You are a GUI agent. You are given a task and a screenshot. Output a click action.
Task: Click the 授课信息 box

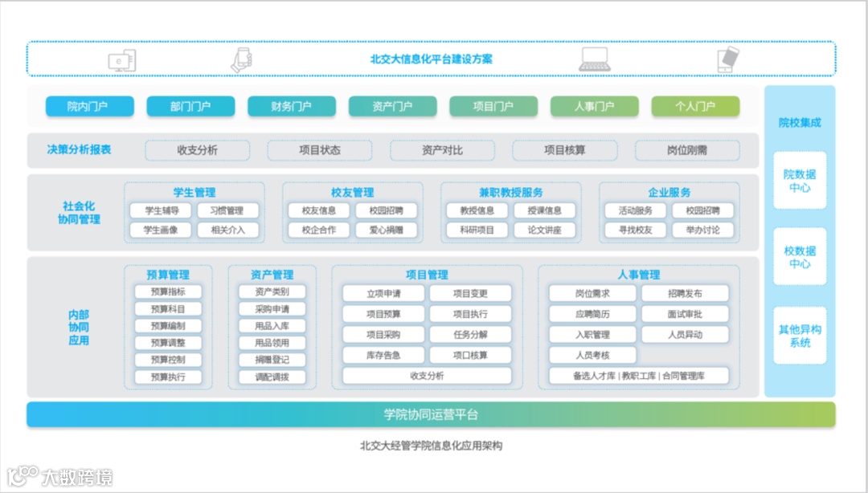pos(545,211)
